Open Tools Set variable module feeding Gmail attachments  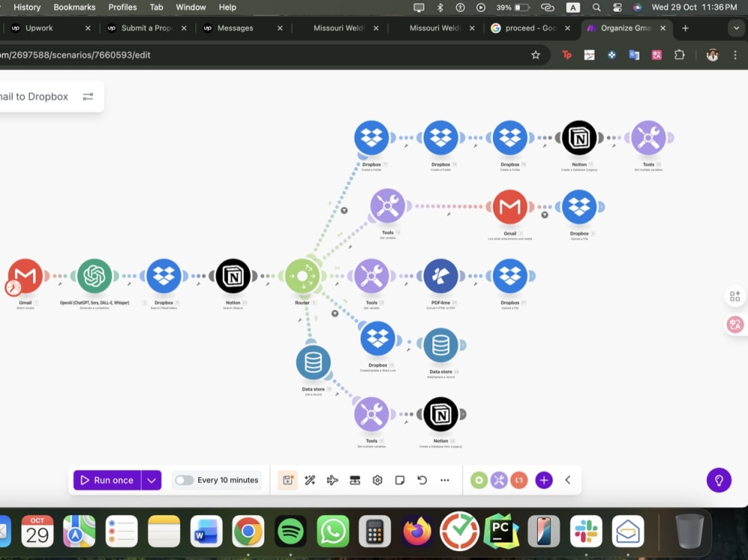coord(387,206)
